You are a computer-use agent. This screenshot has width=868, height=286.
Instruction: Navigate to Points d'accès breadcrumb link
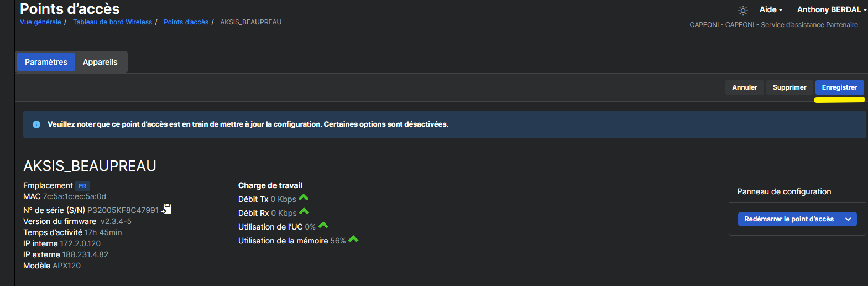(x=186, y=22)
